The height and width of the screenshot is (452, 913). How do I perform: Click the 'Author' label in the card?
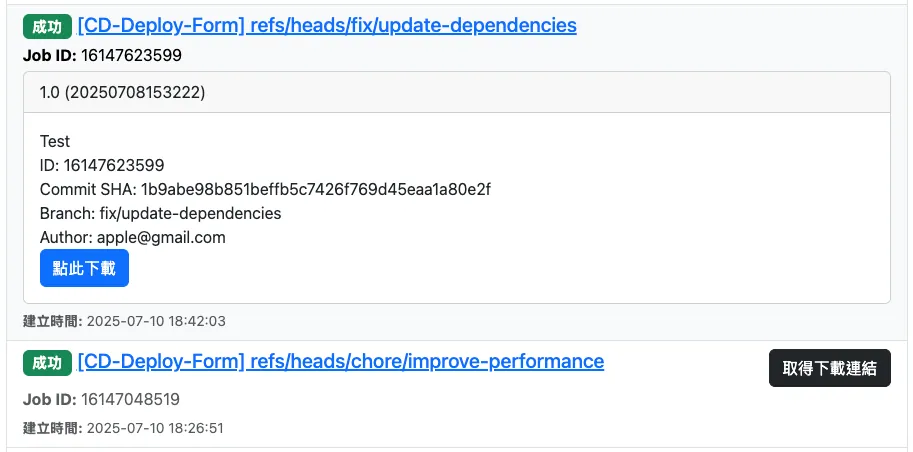click(66, 238)
